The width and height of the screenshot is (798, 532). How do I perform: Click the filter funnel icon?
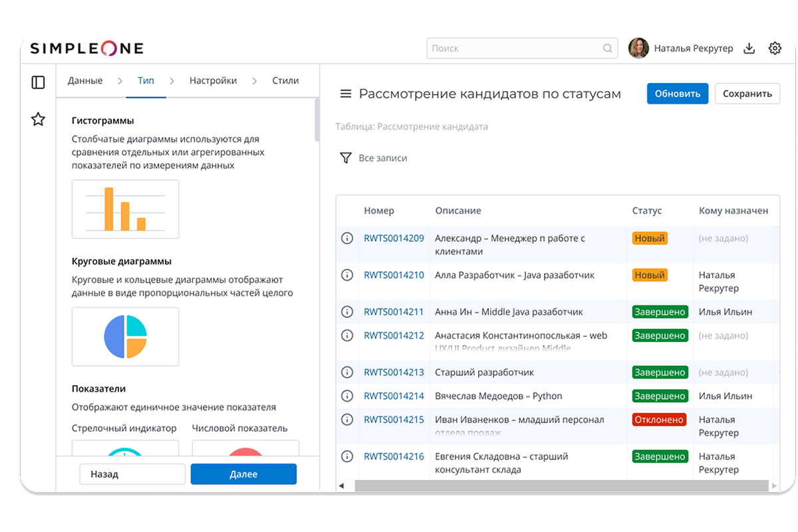click(x=345, y=158)
